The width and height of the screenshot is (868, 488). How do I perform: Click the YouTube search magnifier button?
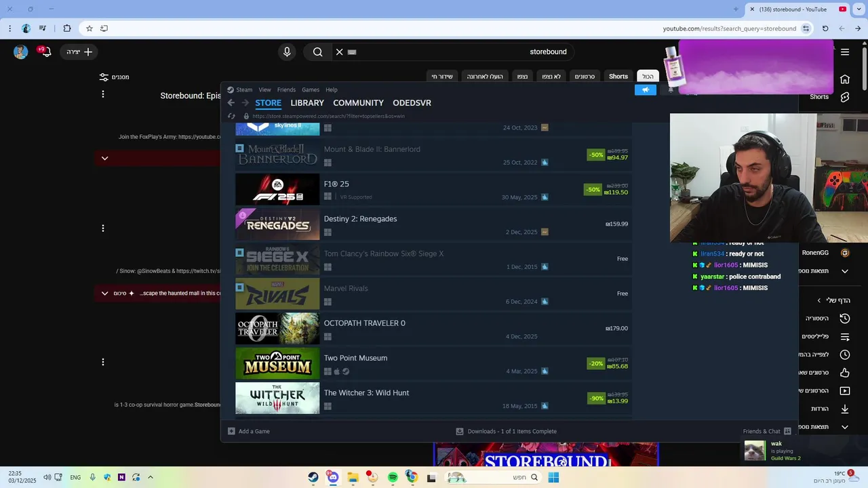317,52
